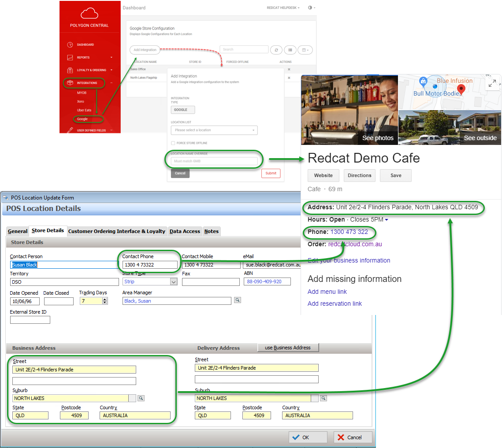Select MYOB under Integrations
Viewport: 502px width, 448px height.
point(82,93)
